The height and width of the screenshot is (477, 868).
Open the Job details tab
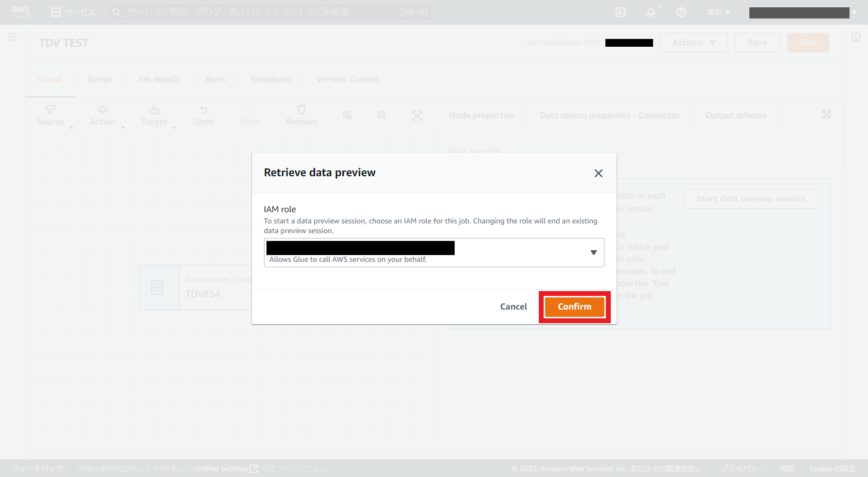click(159, 79)
